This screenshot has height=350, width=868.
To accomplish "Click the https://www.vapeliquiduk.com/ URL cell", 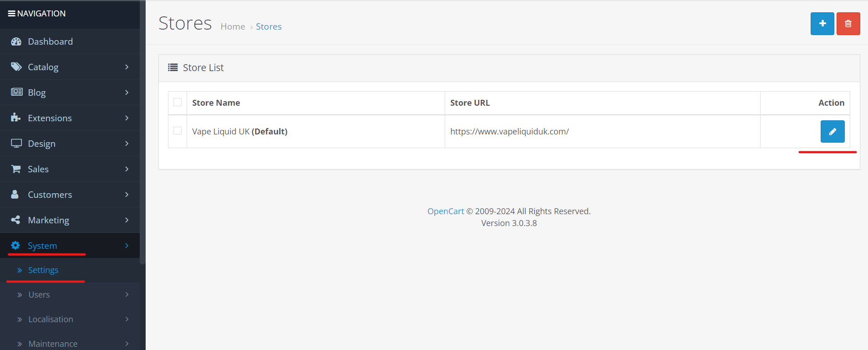I will pyautogui.click(x=602, y=131).
